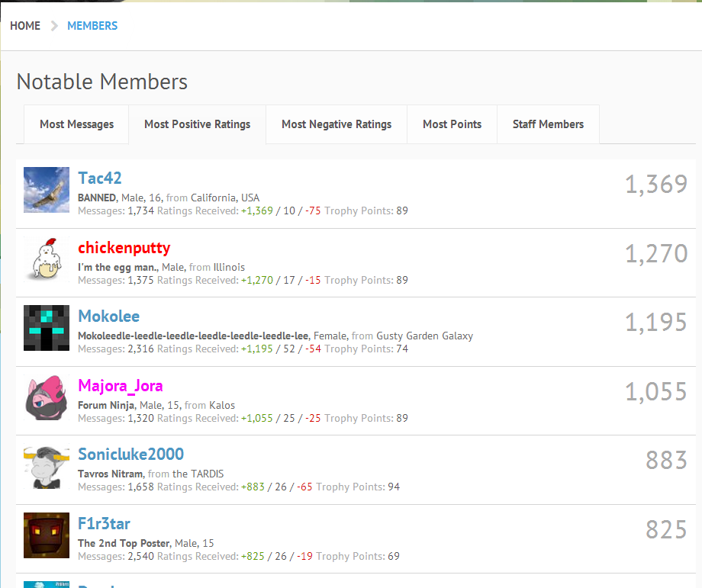Screen dimensions: 702x588
Task: Select the Most Positive Ratings tab
Action: [197, 124]
